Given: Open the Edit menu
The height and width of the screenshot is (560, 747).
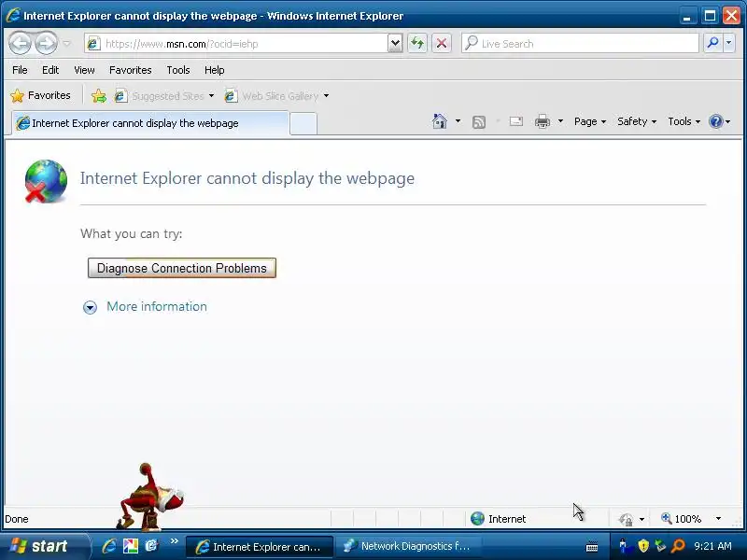Looking at the screenshot, I should 50,70.
